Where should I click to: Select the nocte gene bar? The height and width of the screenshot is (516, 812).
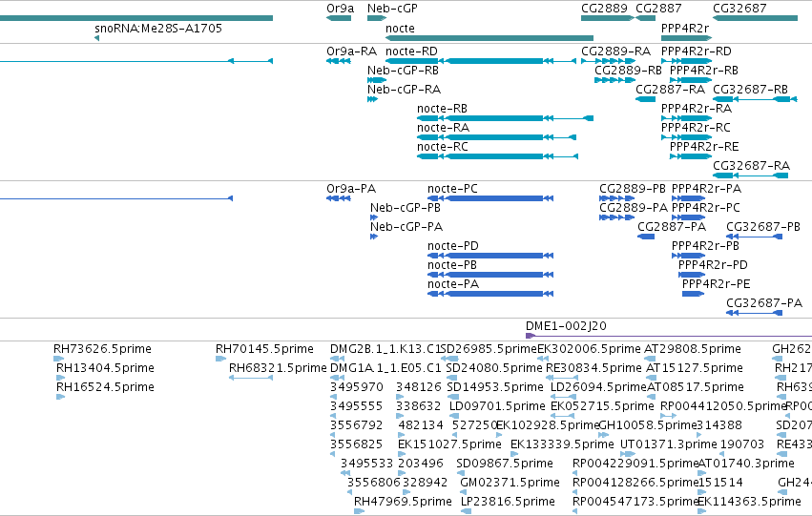[x=489, y=38]
